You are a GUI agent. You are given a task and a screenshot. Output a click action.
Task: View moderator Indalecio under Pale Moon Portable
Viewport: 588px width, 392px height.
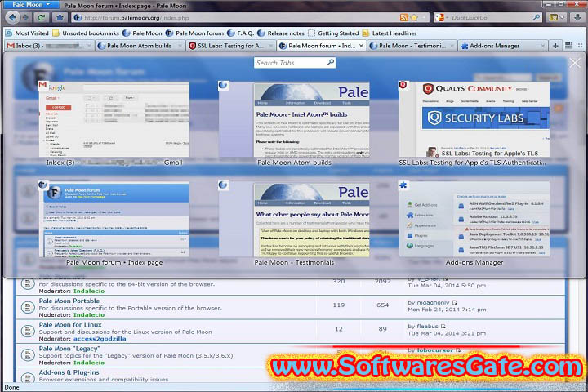[89, 315]
